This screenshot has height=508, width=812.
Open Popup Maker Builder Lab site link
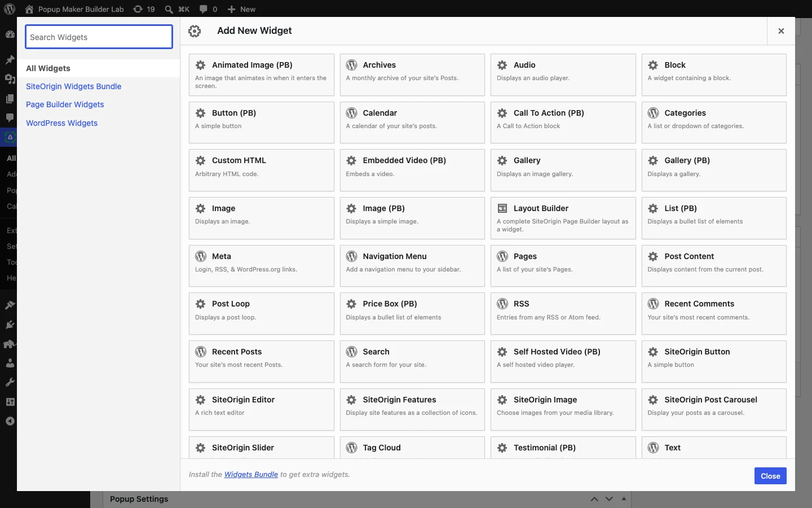(x=74, y=9)
